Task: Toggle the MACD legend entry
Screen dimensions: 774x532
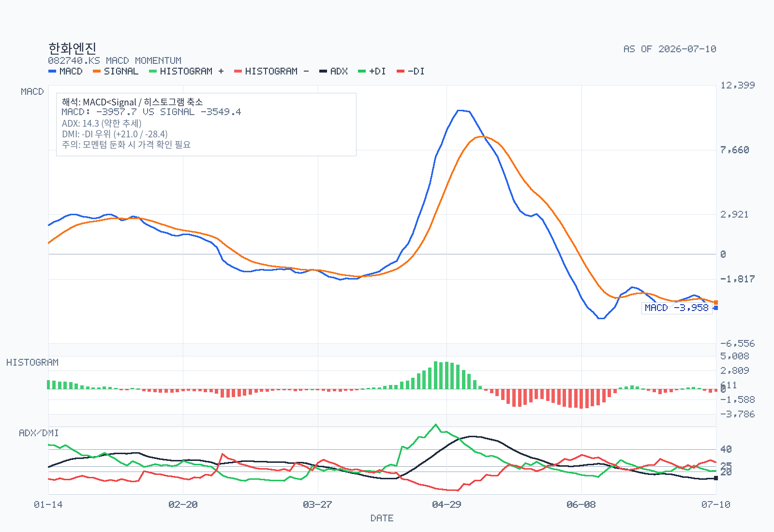Action: [65, 71]
